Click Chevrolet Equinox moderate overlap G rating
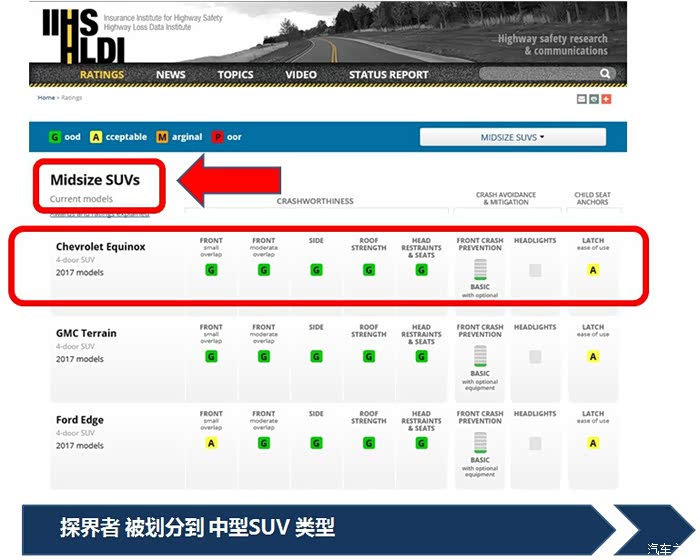The image size is (700, 560). (264, 270)
